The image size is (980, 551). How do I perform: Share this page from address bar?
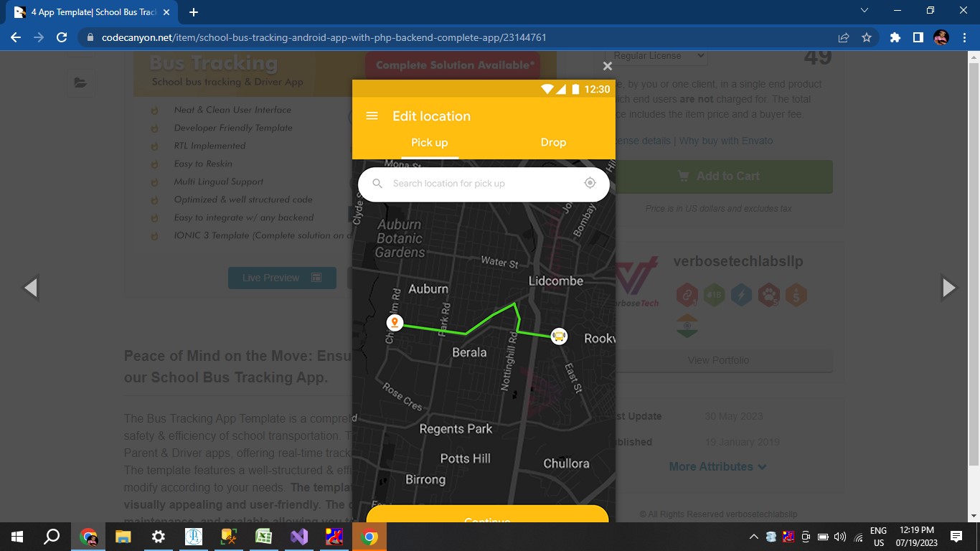[x=844, y=37]
